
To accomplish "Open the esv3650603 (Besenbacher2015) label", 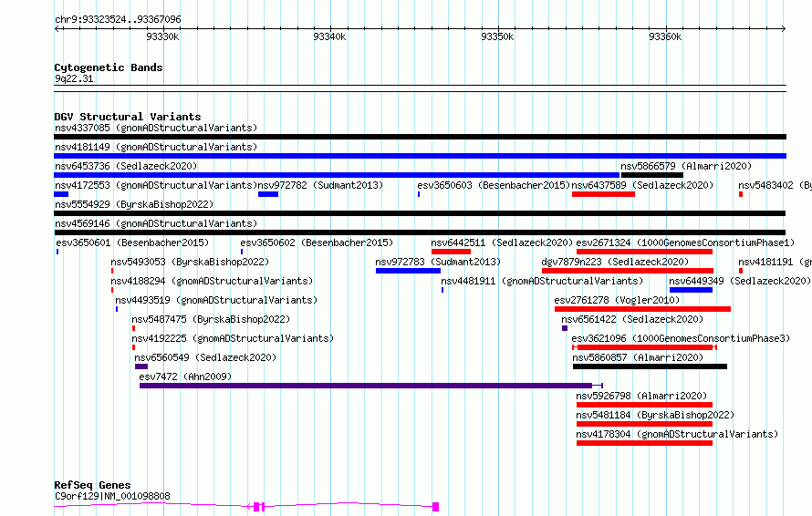I will (494, 185).
